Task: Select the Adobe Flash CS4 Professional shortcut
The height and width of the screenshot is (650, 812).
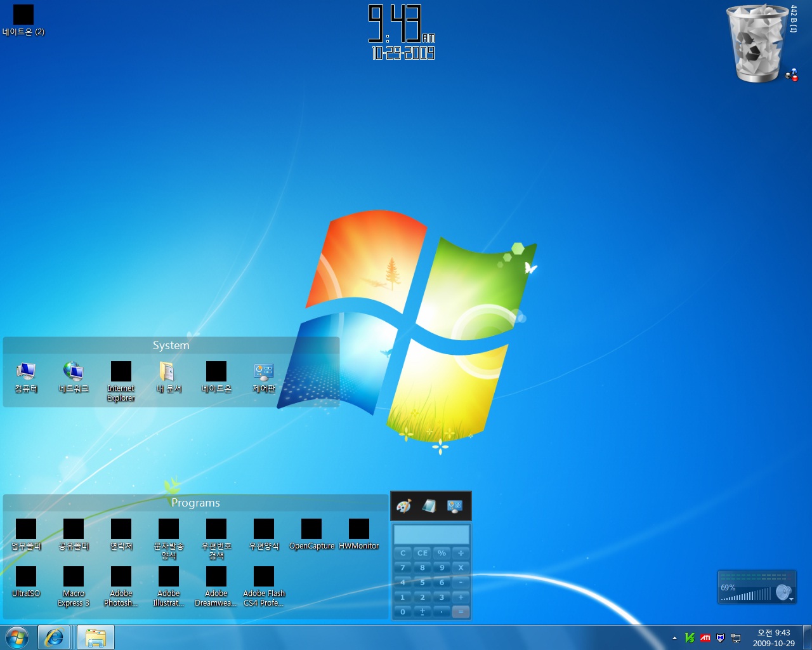Action: (x=264, y=587)
